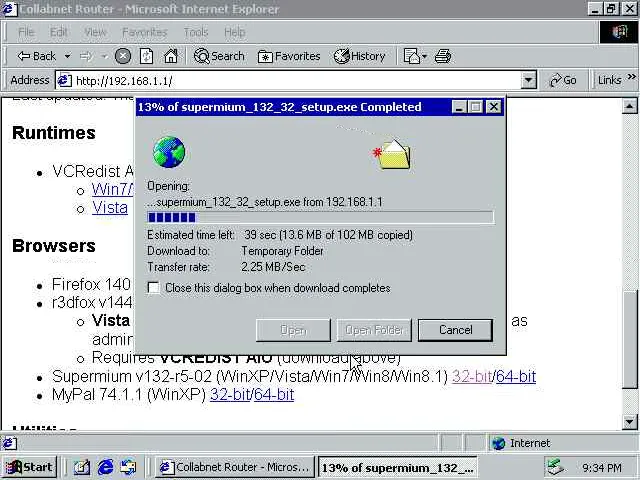640x480 pixels.
Task: Download Supermium 64-bit link
Action: click(x=516, y=376)
